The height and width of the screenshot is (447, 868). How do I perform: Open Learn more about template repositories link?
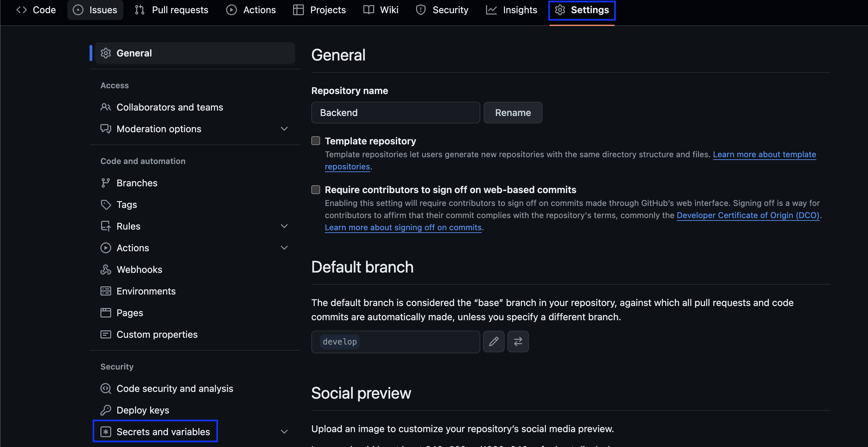tap(765, 155)
